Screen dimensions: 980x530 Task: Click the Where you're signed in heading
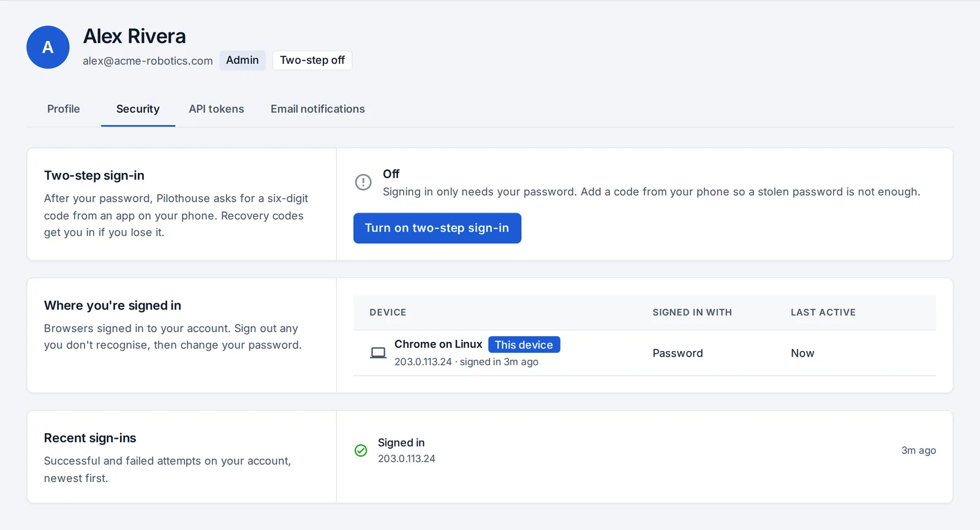point(113,305)
